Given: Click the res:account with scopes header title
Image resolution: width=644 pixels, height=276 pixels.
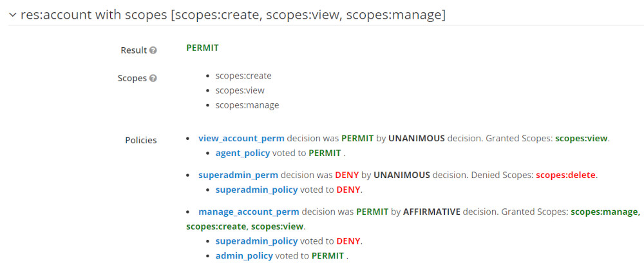Looking at the screenshot, I should pyautogui.click(x=233, y=15).
